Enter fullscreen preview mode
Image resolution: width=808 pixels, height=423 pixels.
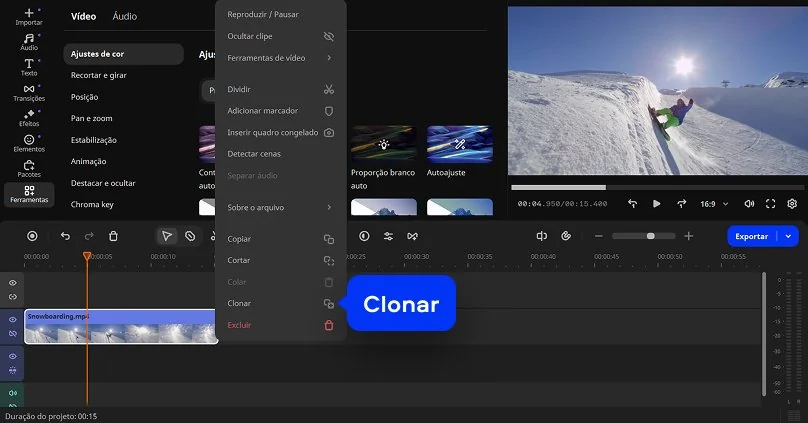pyautogui.click(x=771, y=203)
